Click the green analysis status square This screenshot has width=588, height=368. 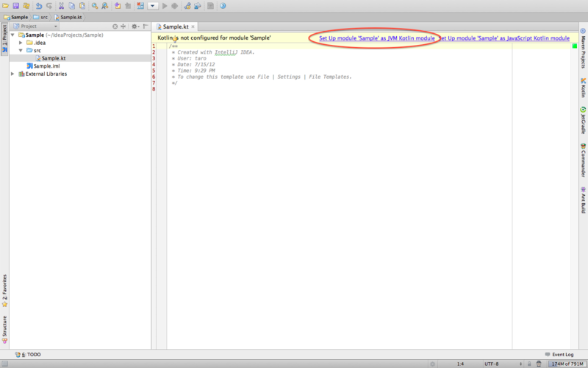pos(575,46)
